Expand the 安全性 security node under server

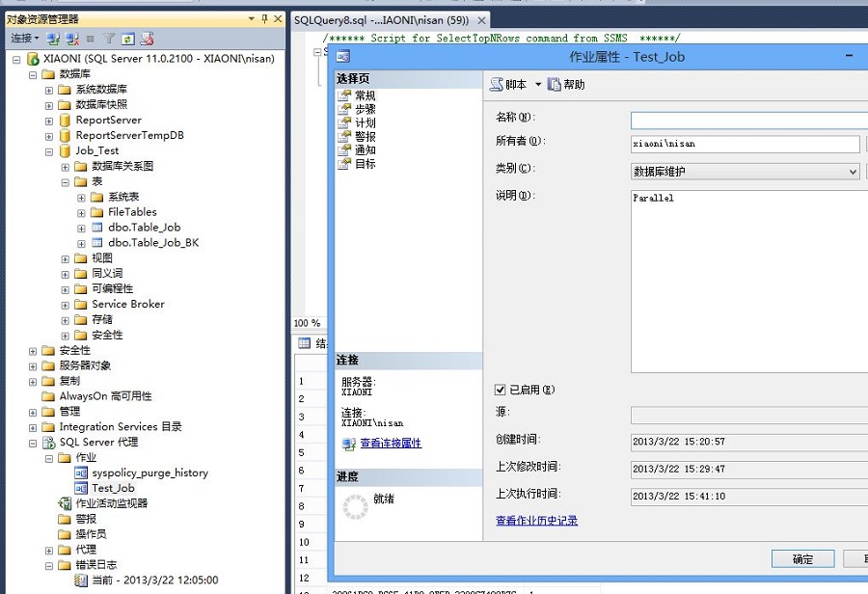point(34,351)
